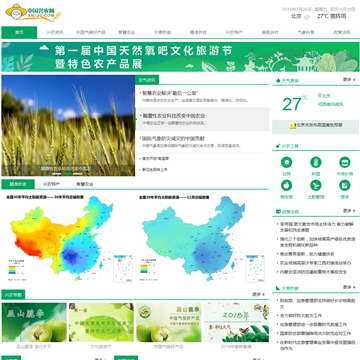Image resolution: width=360 pixels, height=360 pixels.
Task: Open 政策法规 in the top navigation bar
Action: click(x=342, y=32)
